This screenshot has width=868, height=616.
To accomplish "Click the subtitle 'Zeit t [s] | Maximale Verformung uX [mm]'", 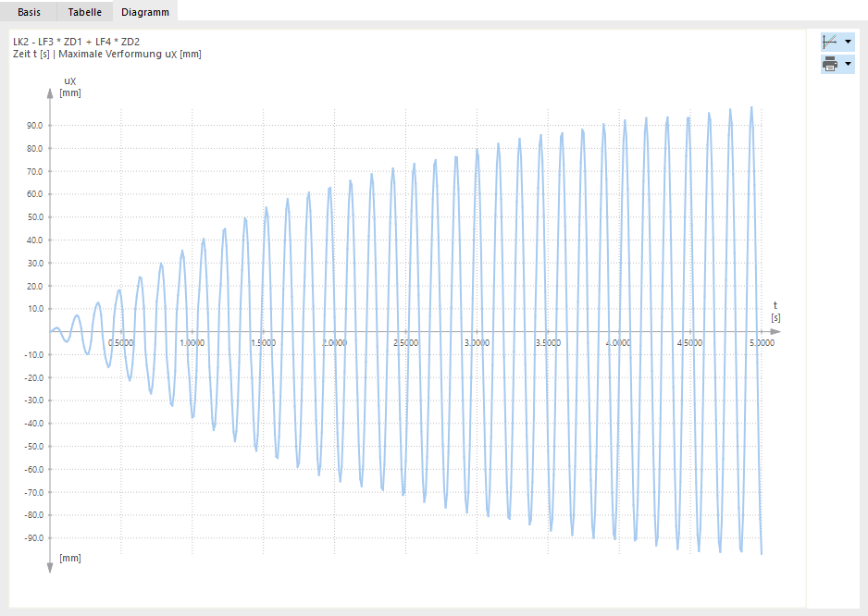I will 107,54.
